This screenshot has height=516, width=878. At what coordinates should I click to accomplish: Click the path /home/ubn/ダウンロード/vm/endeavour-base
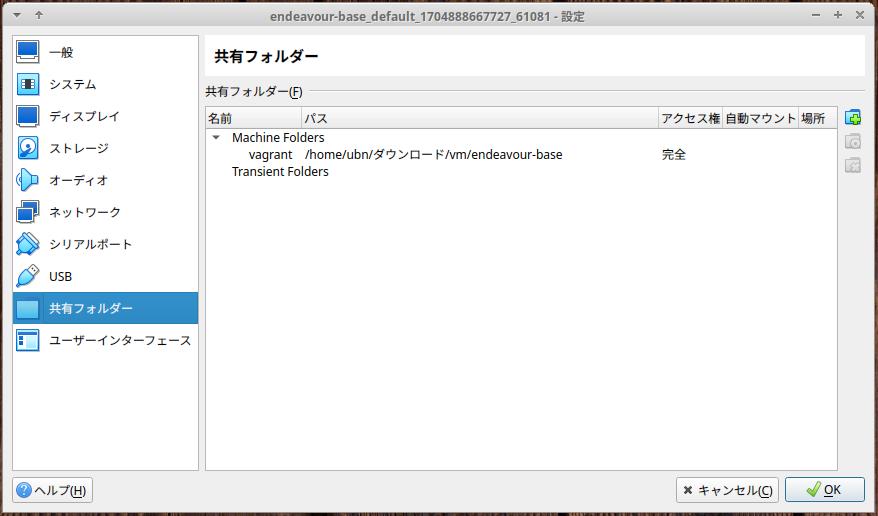(x=433, y=154)
